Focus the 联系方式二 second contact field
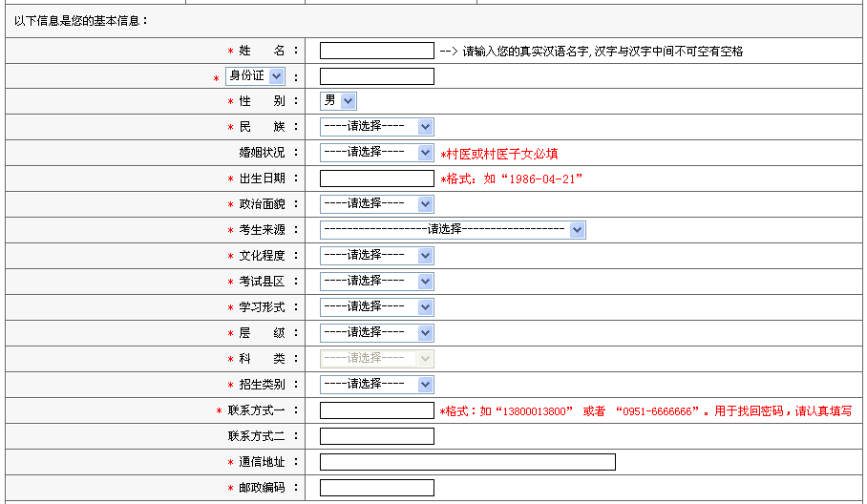Image resolution: width=867 pixels, height=504 pixels. tap(376, 436)
